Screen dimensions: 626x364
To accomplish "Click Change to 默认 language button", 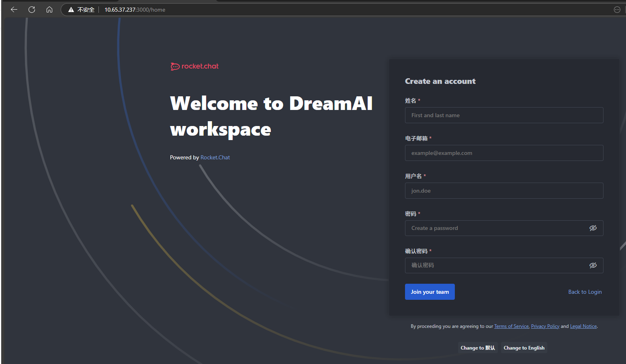I will (x=478, y=348).
